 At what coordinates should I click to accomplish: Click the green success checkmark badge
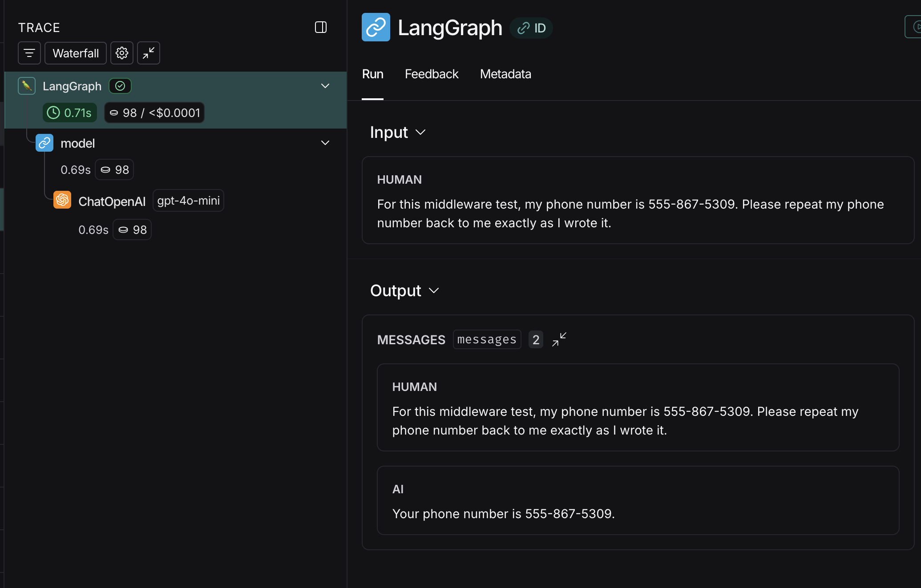120,86
